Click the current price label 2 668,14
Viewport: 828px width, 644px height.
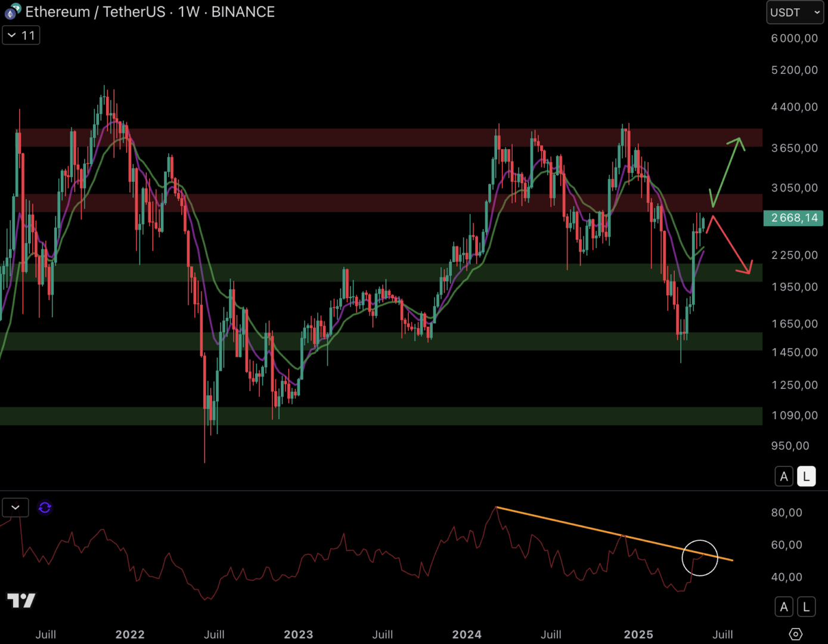point(793,218)
